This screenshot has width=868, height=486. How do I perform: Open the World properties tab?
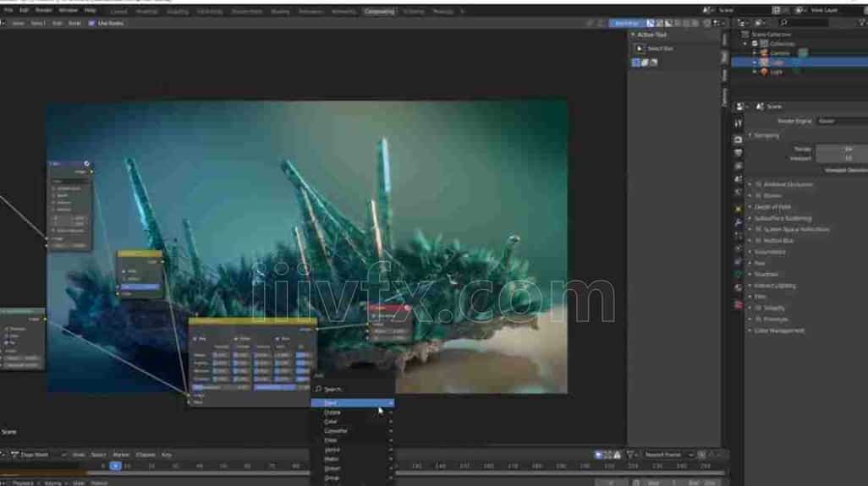738,193
